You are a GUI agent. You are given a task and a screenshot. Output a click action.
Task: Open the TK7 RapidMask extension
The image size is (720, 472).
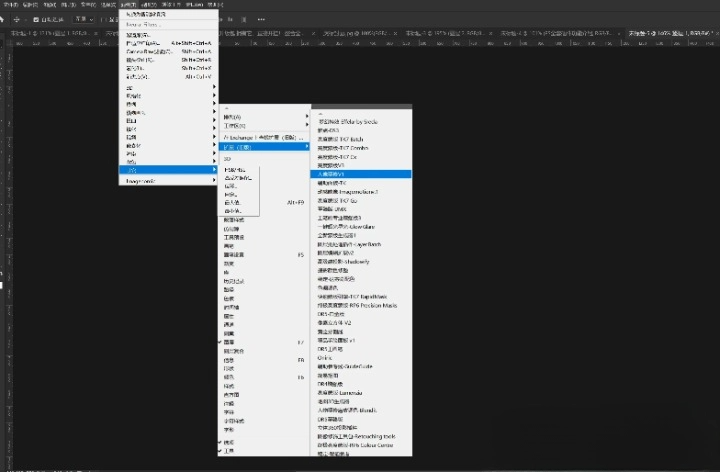point(357,297)
